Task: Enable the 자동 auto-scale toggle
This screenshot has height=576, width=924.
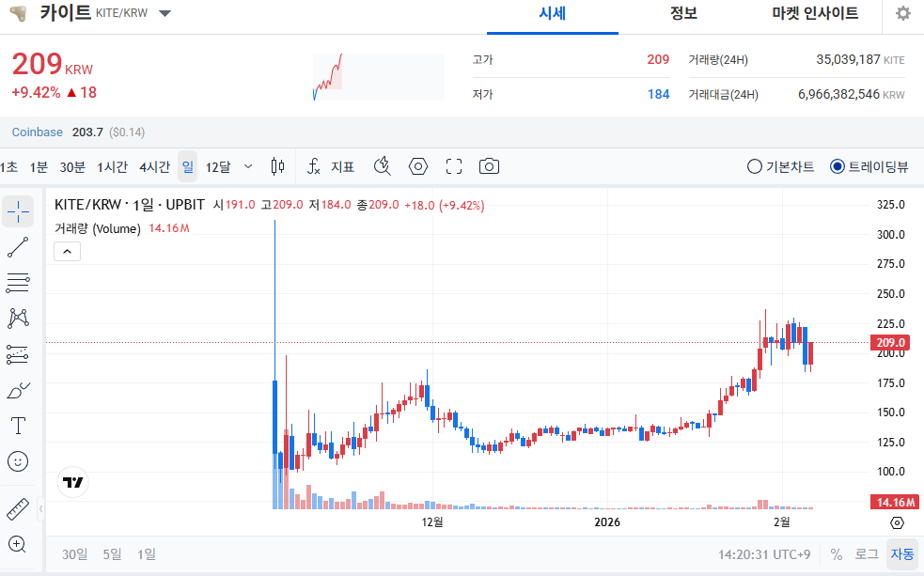Action: 901,553
